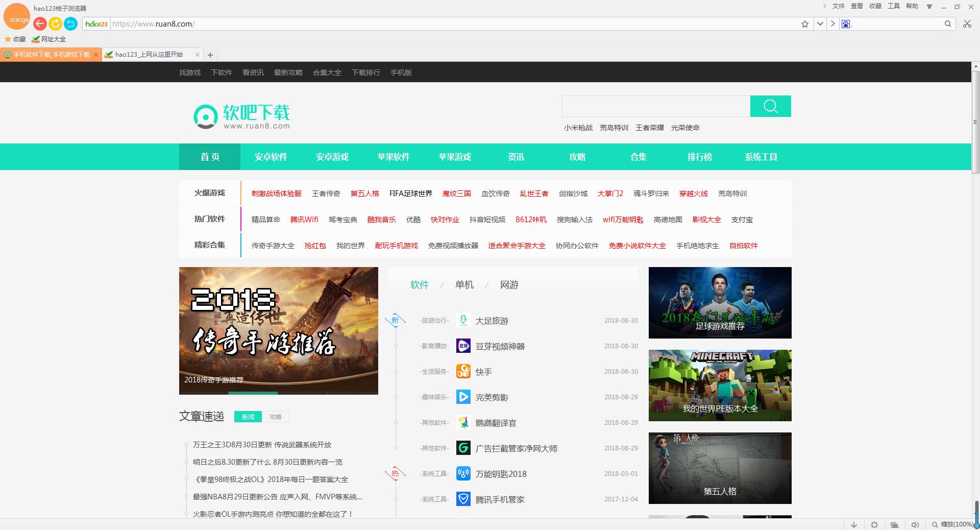Image resolution: width=980 pixels, height=530 pixels.
Task: Close the hao123 tab
Action: coord(198,55)
